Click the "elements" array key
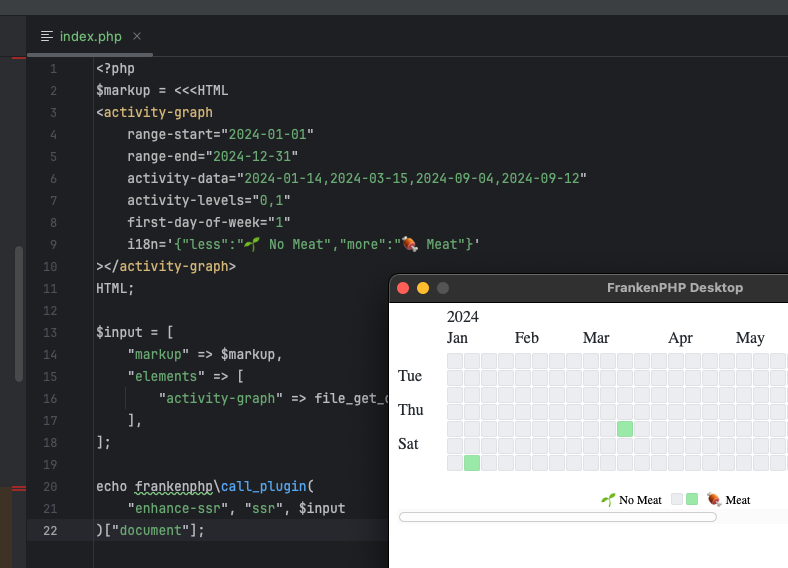This screenshot has height=568, width=788. [x=166, y=376]
